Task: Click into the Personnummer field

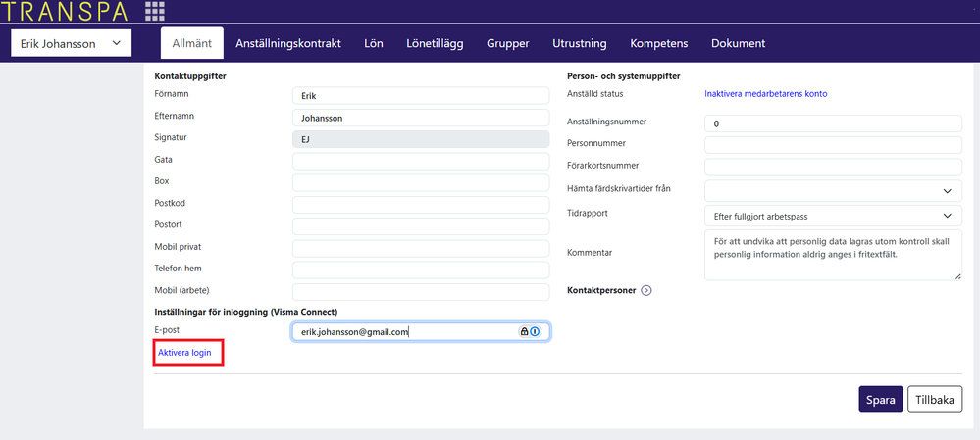Action: [x=833, y=145]
